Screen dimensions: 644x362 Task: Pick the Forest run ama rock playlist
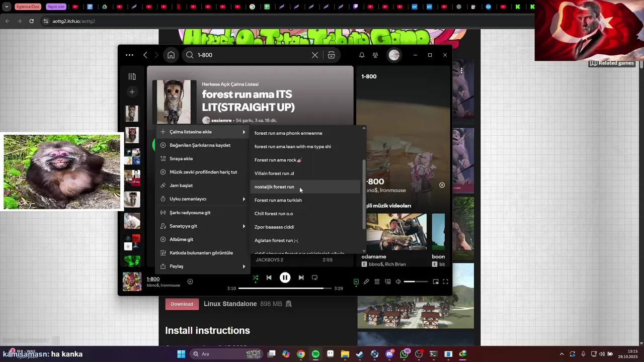305,160
